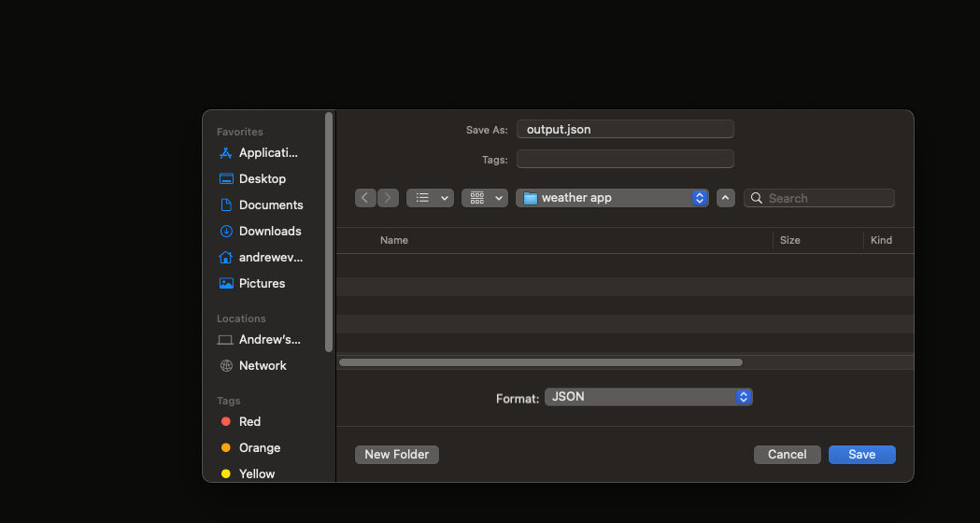Click the back navigation arrow
The height and width of the screenshot is (523, 980).
(365, 198)
